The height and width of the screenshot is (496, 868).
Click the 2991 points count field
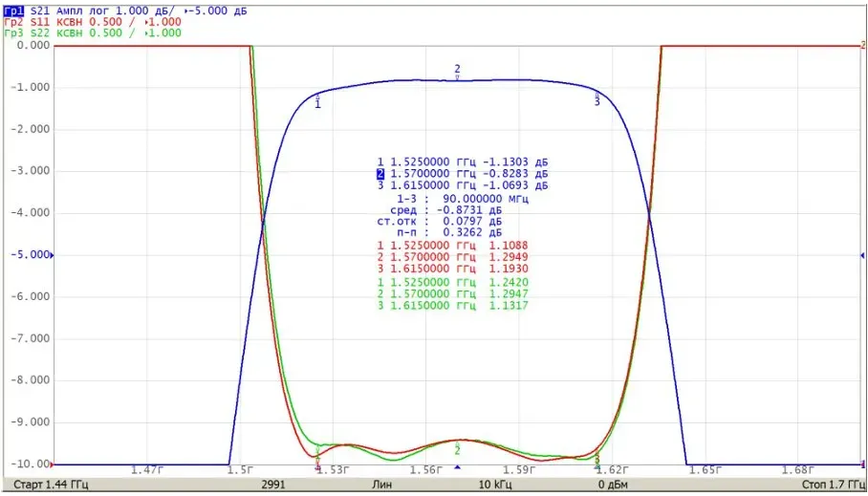pos(274,485)
